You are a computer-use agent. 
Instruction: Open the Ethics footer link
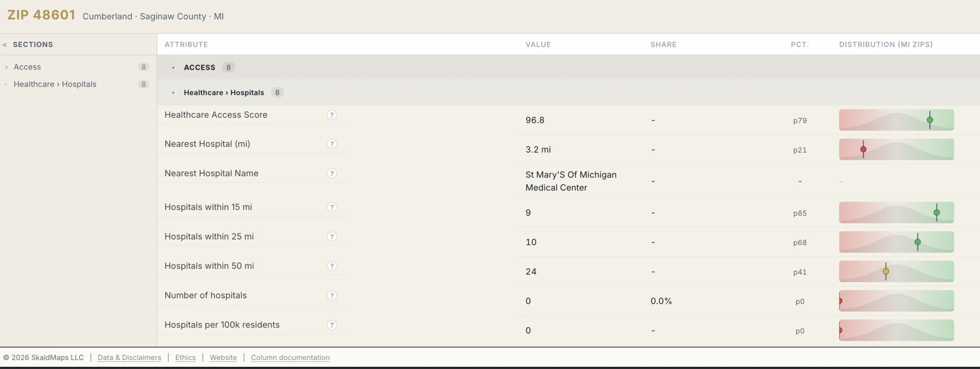pos(185,357)
